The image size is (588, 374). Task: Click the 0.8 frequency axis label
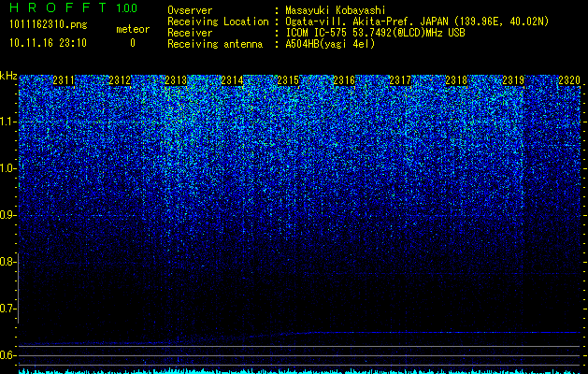(x=7, y=262)
